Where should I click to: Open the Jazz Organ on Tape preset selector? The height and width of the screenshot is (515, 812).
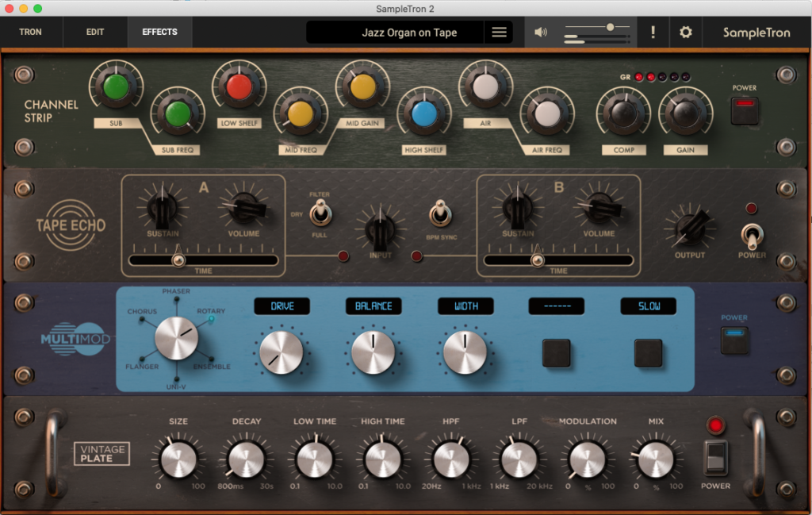pos(410,33)
